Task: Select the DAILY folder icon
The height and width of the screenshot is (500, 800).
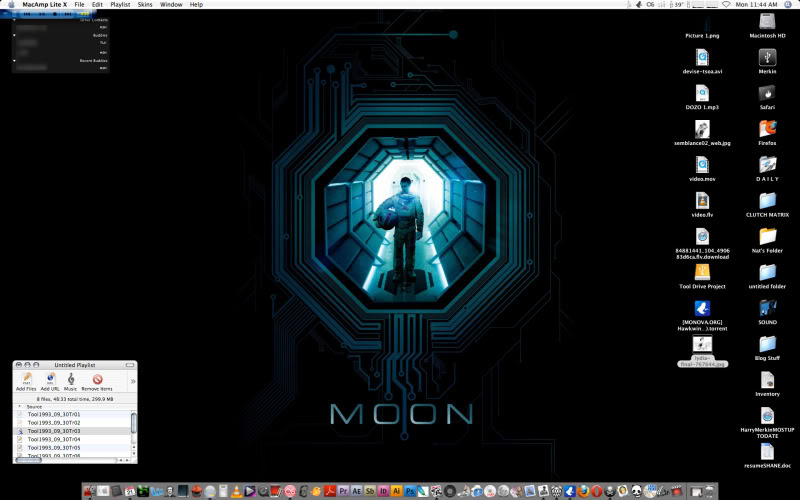Action: (767, 165)
